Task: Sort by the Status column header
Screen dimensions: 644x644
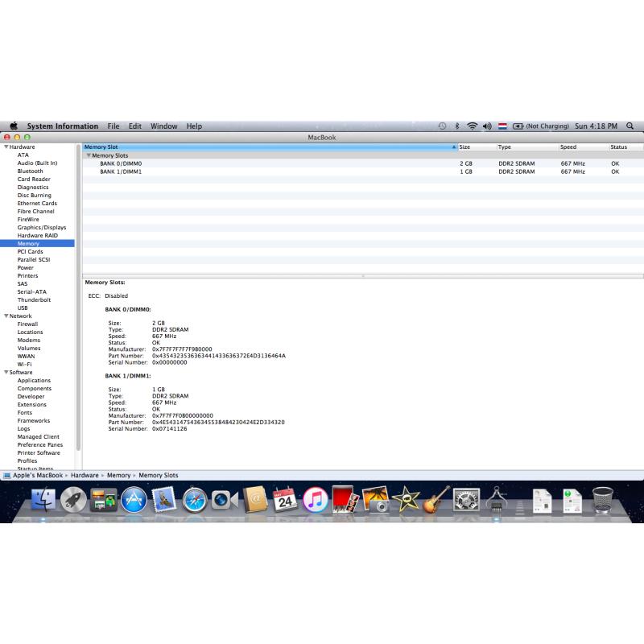Action: (626, 147)
